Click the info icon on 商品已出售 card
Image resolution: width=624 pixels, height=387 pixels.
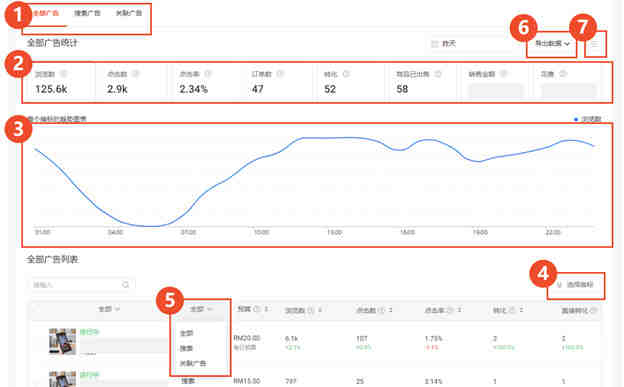438,74
